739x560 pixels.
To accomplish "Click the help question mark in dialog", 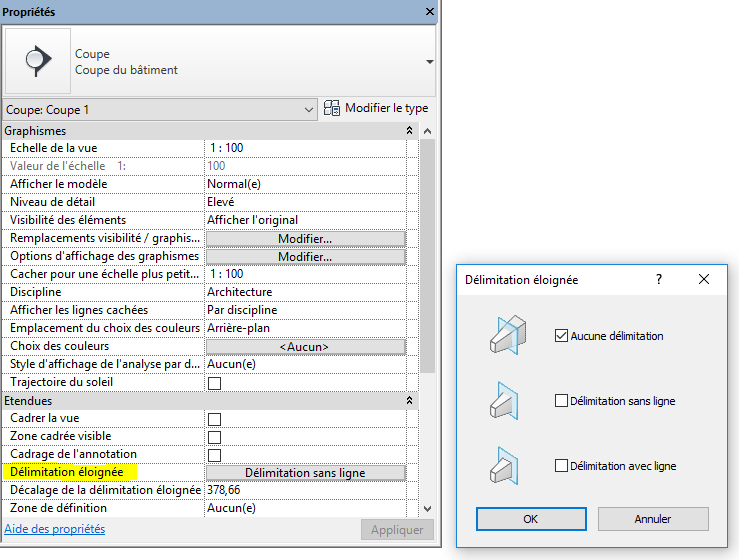I will click(x=659, y=280).
